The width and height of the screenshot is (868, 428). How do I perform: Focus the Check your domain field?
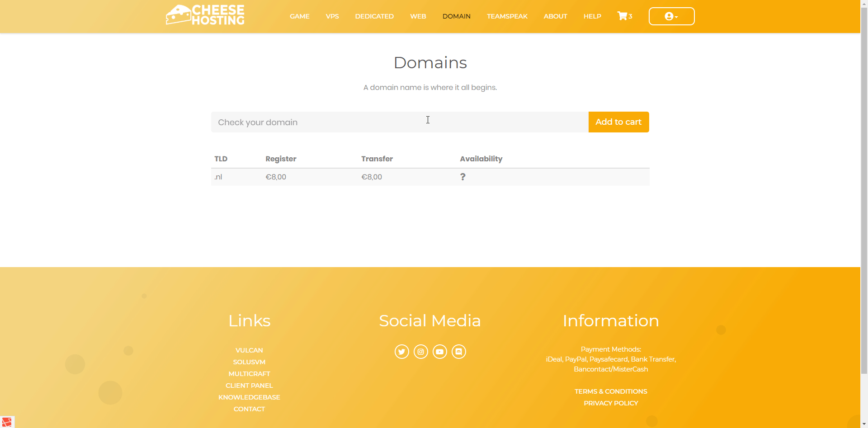point(399,122)
